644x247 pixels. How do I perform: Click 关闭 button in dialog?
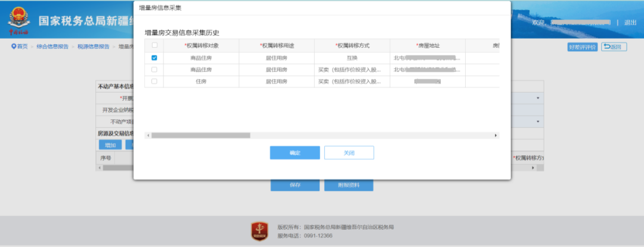tap(349, 153)
